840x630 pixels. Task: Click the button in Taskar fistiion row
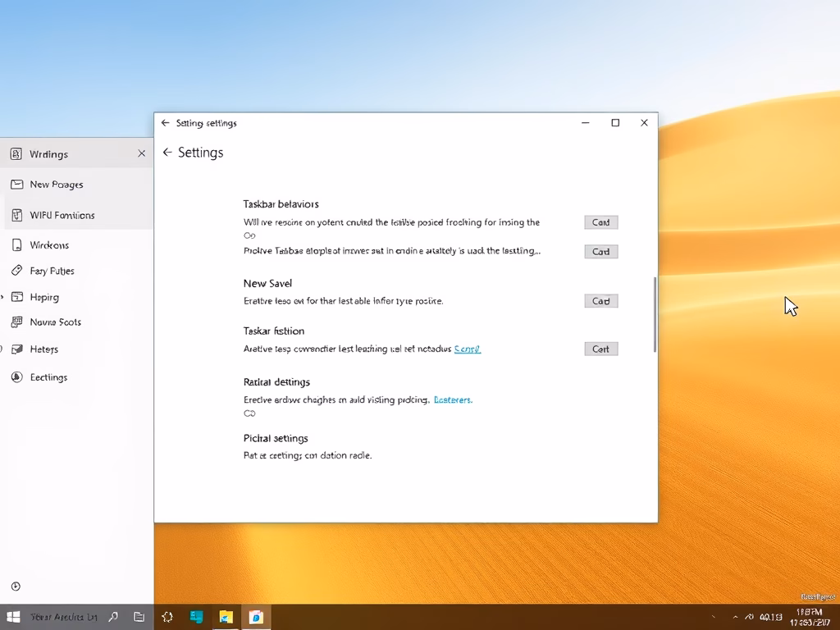[x=600, y=349]
